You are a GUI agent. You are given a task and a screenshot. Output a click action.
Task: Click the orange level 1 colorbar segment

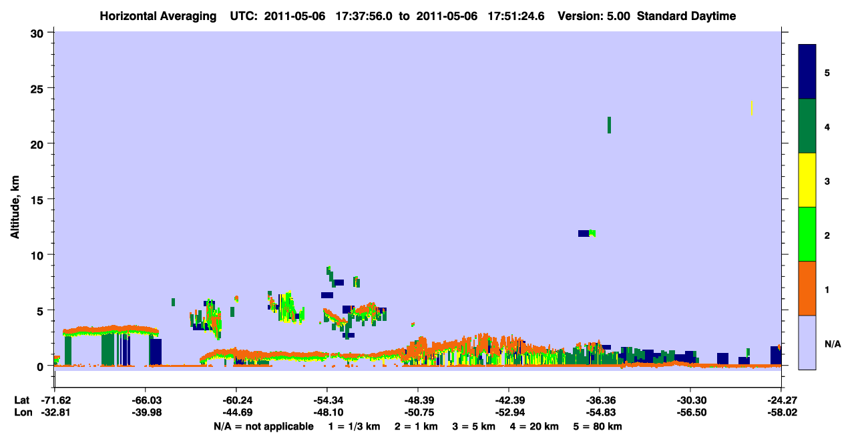pos(807,288)
